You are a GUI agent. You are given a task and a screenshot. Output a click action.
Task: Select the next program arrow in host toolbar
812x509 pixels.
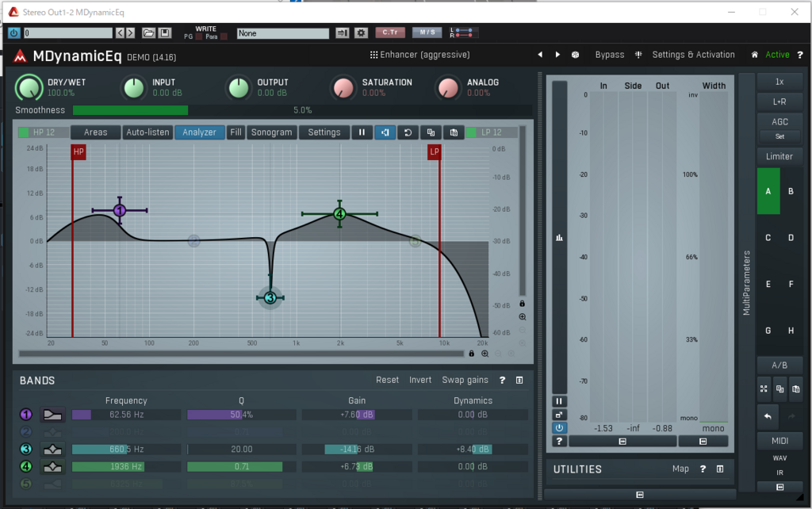pos(131,33)
